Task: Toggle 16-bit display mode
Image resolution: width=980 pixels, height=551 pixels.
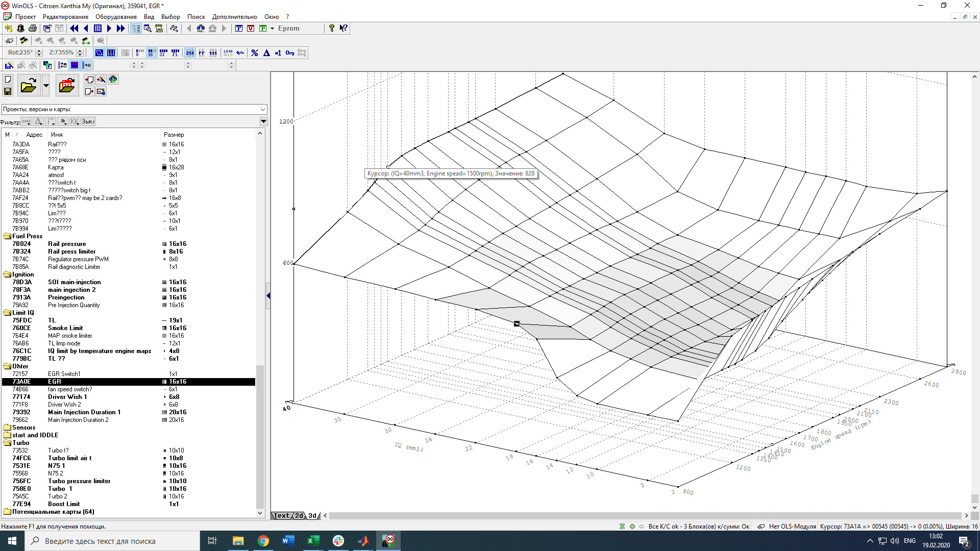Action: (x=152, y=53)
